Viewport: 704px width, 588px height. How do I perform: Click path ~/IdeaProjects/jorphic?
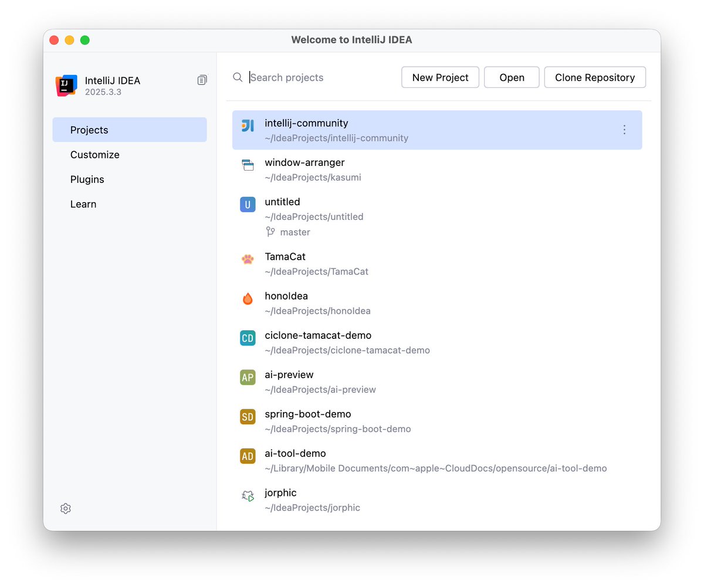312,508
